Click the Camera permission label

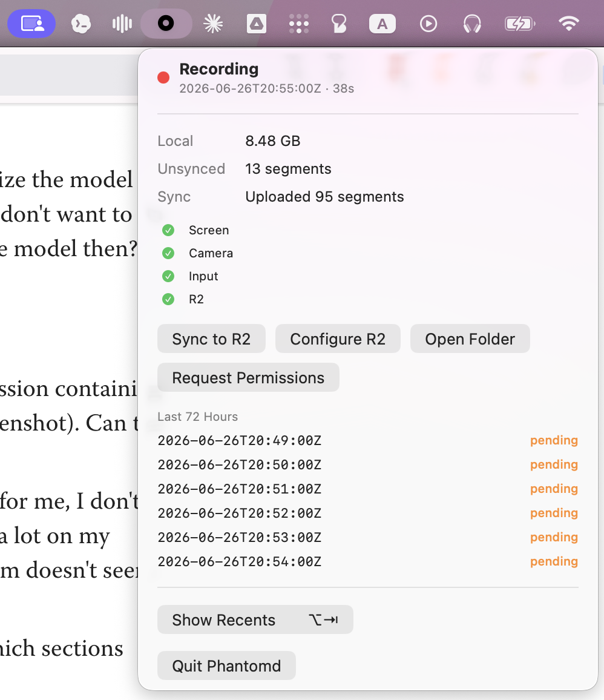(211, 253)
